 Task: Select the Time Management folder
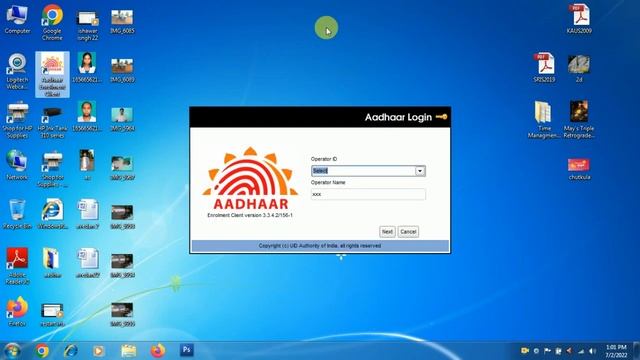click(544, 120)
